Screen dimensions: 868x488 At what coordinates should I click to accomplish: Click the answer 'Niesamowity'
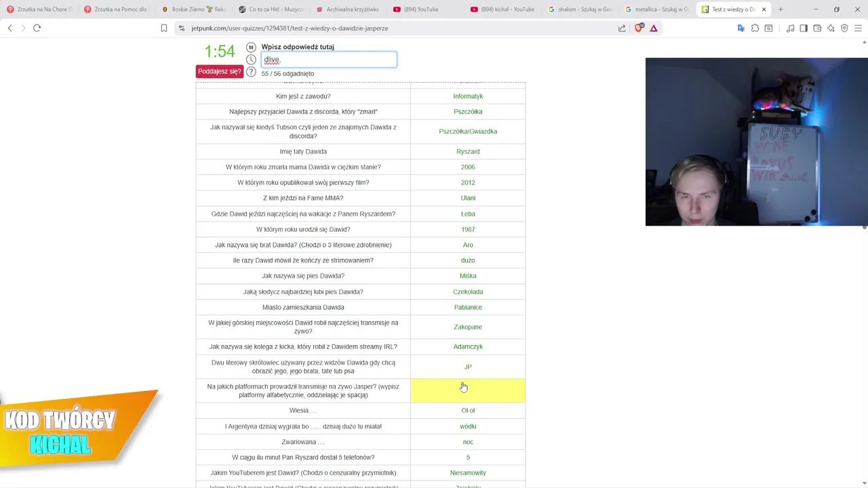[x=468, y=472]
